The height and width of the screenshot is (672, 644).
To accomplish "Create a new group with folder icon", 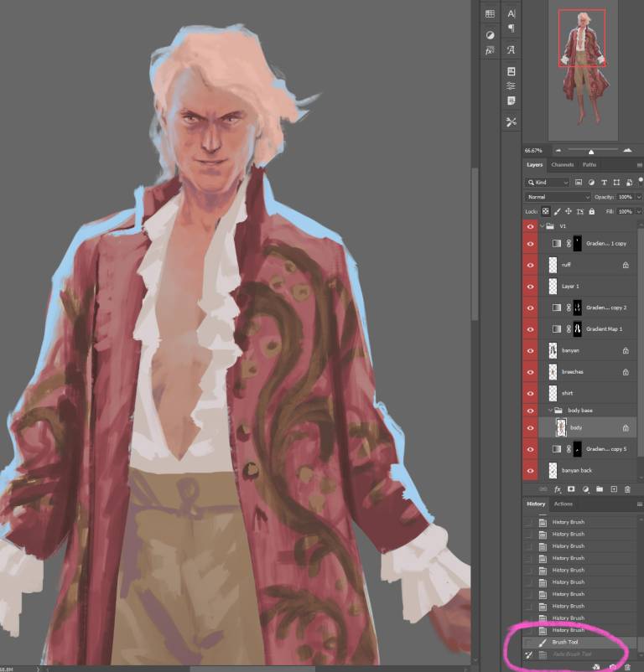I will coord(600,488).
